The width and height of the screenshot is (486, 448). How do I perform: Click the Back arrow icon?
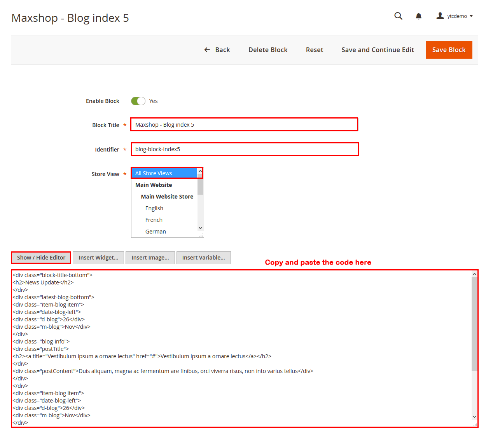207,50
